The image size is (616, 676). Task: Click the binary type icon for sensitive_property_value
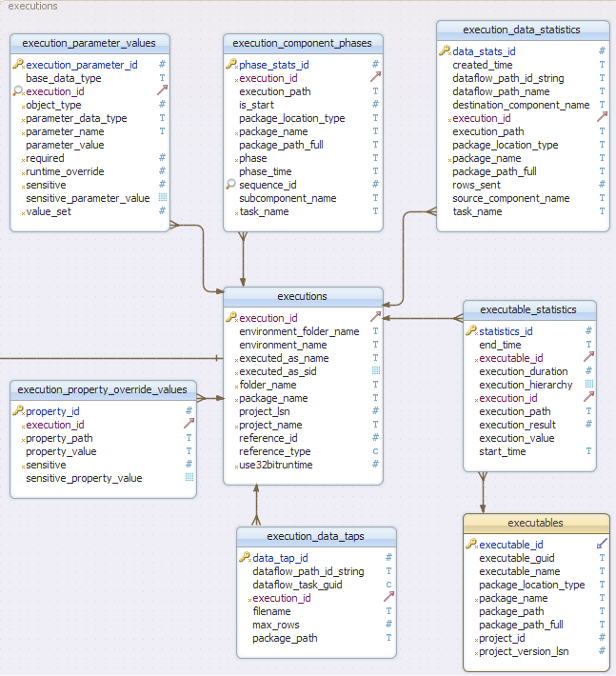point(189,478)
